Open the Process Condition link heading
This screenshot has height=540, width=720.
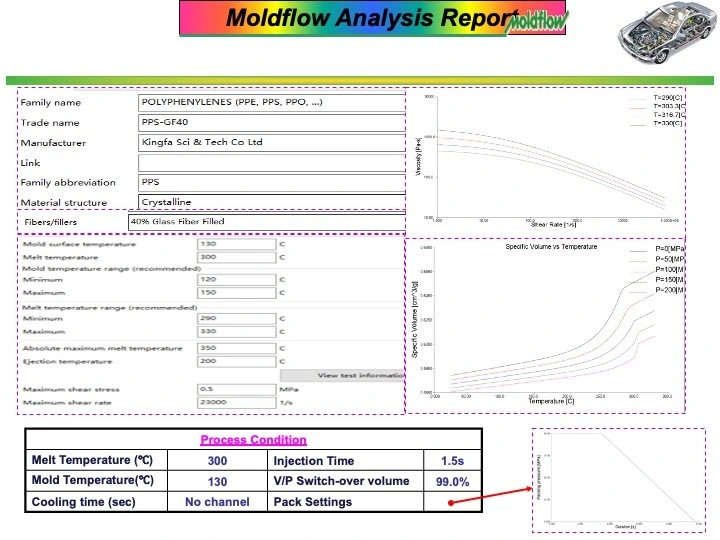(253, 440)
